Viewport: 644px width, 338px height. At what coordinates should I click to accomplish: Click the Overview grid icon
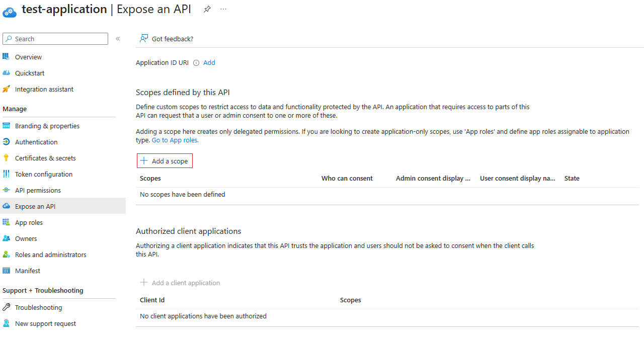[6, 57]
